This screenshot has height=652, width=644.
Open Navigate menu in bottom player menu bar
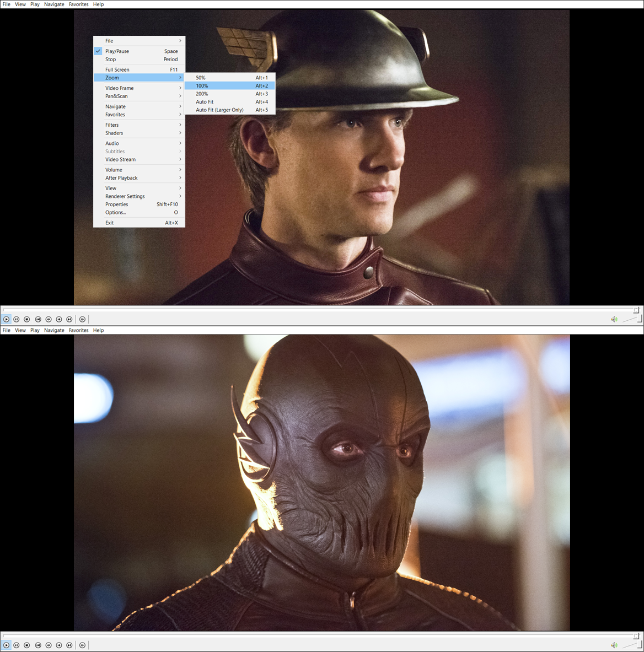[54, 330]
